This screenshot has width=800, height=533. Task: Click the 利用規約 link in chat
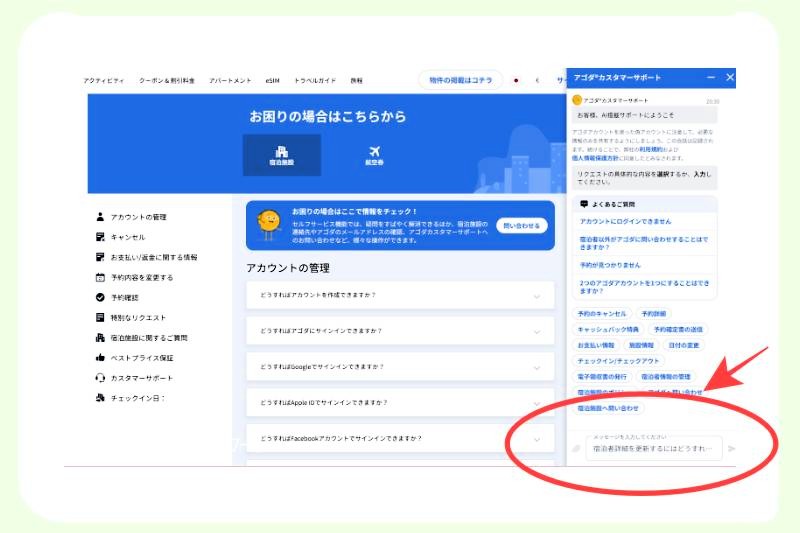click(651, 149)
